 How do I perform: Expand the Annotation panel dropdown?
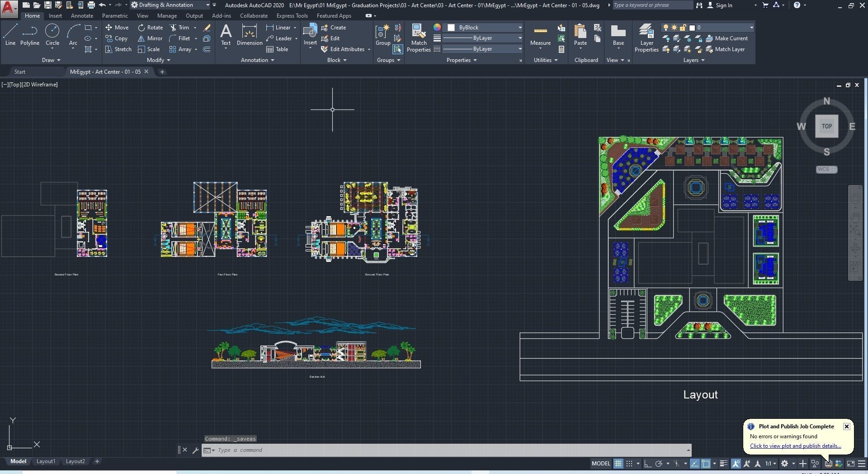pyautogui.click(x=258, y=60)
